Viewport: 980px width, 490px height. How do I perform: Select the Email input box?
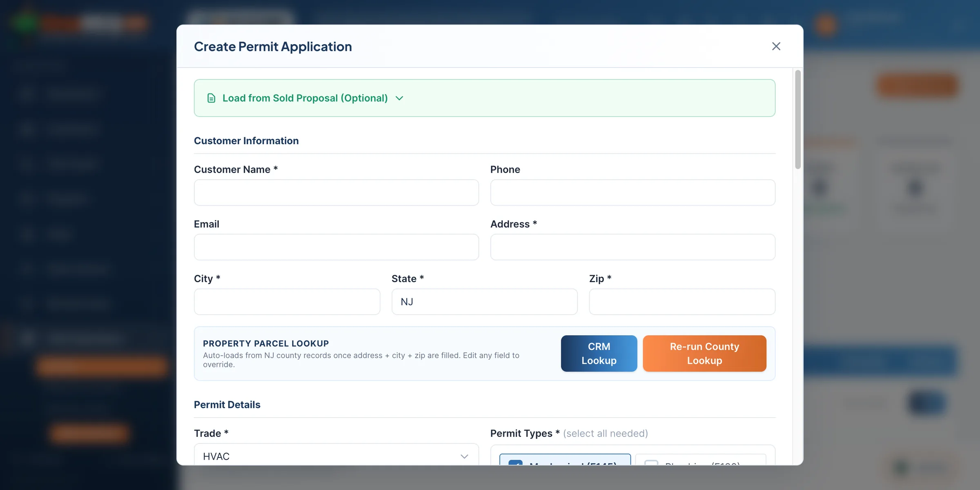click(x=336, y=247)
